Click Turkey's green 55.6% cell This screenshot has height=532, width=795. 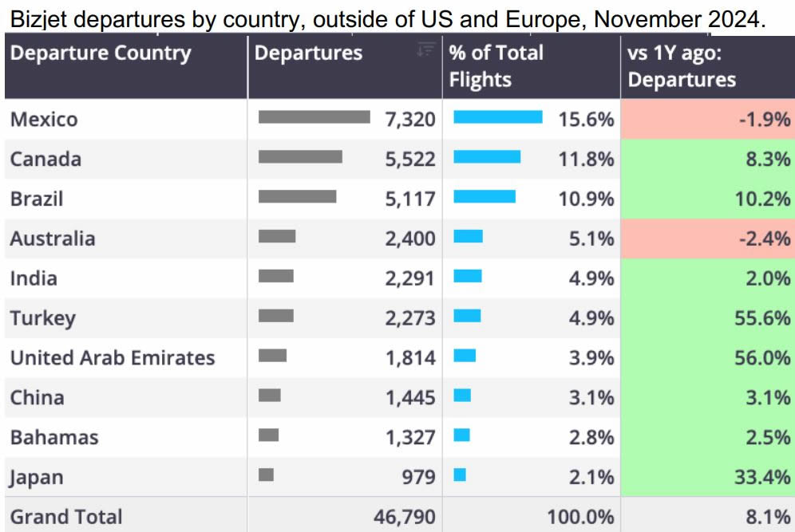pyautogui.click(x=707, y=318)
